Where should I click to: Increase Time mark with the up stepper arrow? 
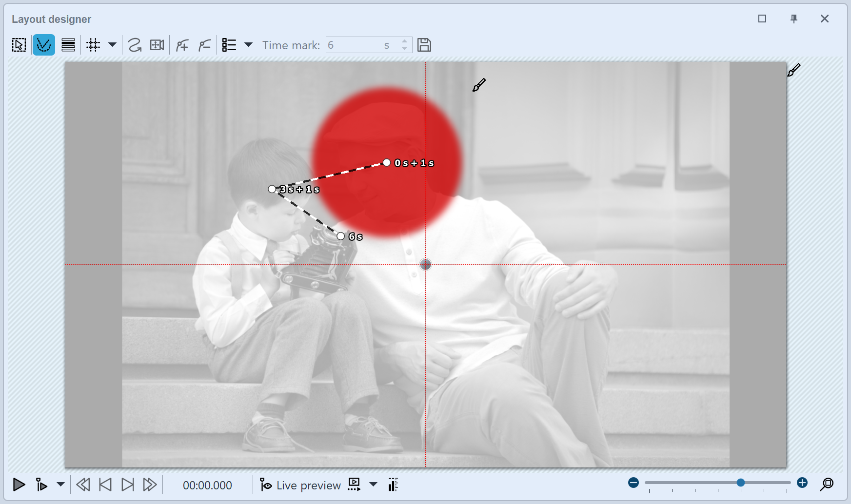click(x=404, y=41)
